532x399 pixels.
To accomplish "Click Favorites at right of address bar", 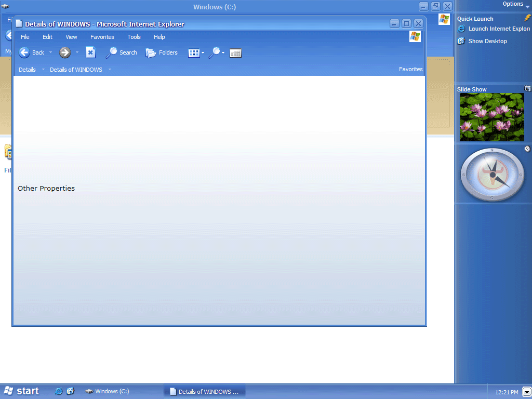I will [411, 69].
